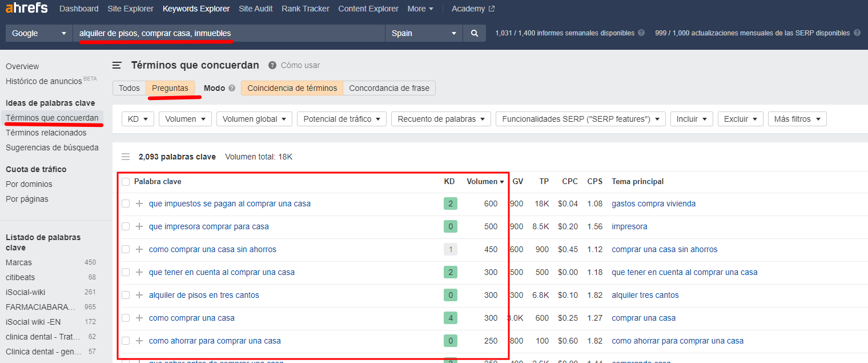Open 'que impuestos se pagan al comprar una casa' keyword

pyautogui.click(x=230, y=204)
